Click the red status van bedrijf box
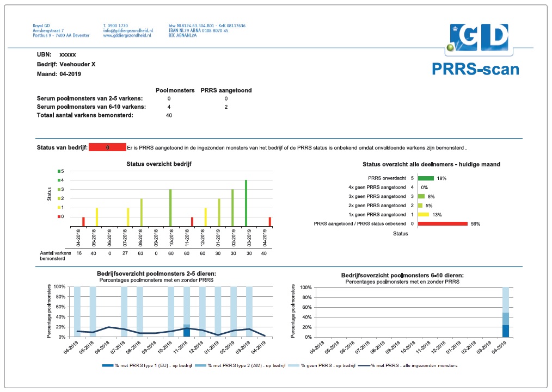 click(107, 147)
